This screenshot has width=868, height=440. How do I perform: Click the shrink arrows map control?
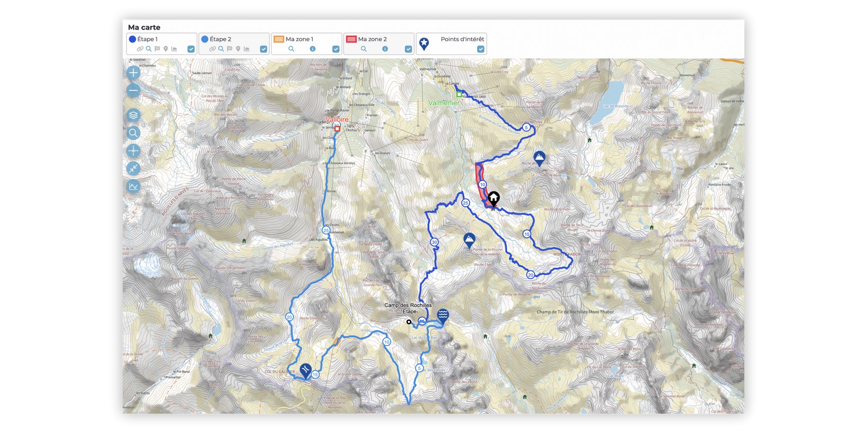point(133,169)
